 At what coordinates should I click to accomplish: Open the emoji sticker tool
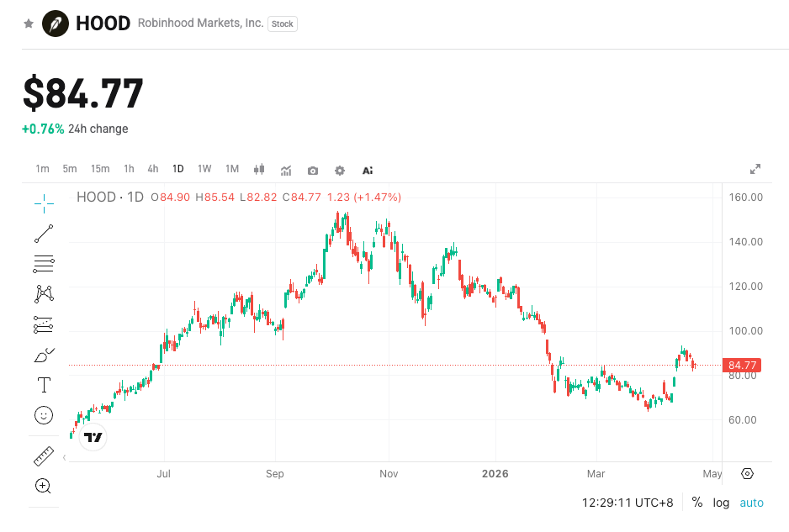42,414
